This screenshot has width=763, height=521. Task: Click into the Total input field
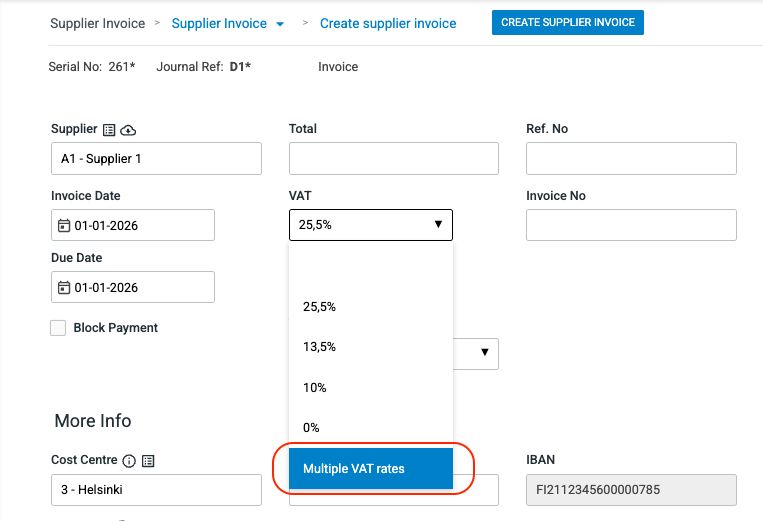pos(393,159)
